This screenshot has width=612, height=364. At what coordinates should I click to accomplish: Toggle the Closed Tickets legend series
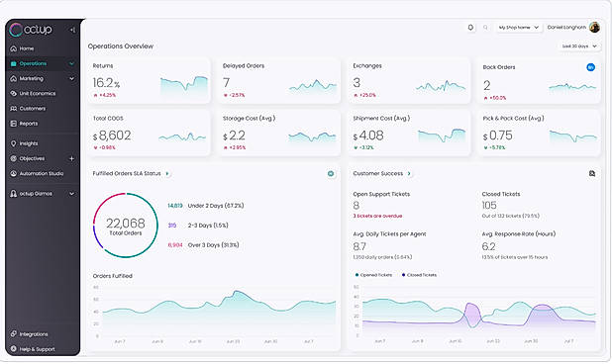click(x=419, y=275)
